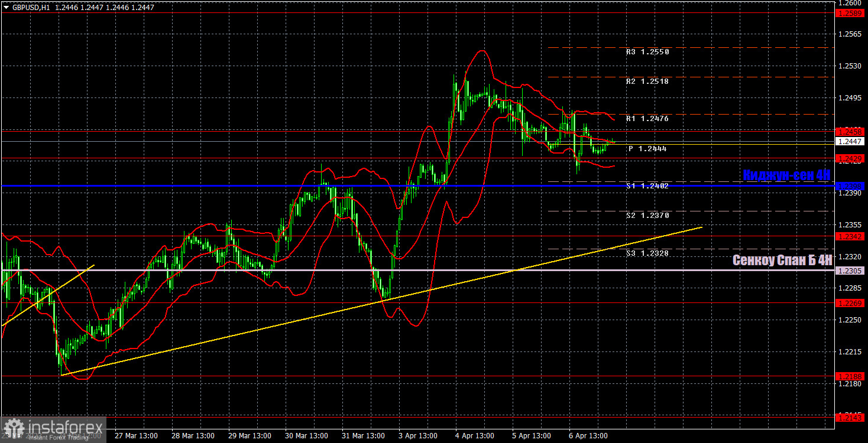
Task: Click the 1.2530 price scale value
Action: 850,66
